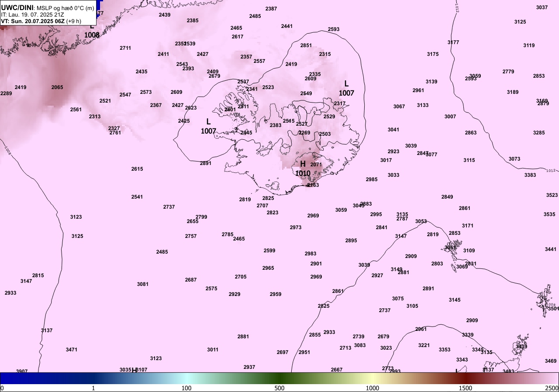Click the 'IT: Lau. 19. 07. 2025 21Z' line
This screenshot has width=559, height=392.
tap(33, 14)
